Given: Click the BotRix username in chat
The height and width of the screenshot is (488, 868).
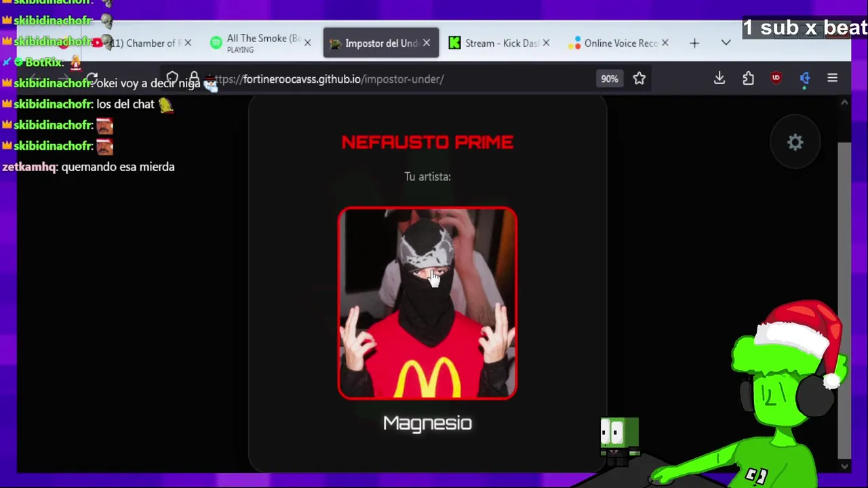Looking at the screenshot, I should (x=44, y=62).
